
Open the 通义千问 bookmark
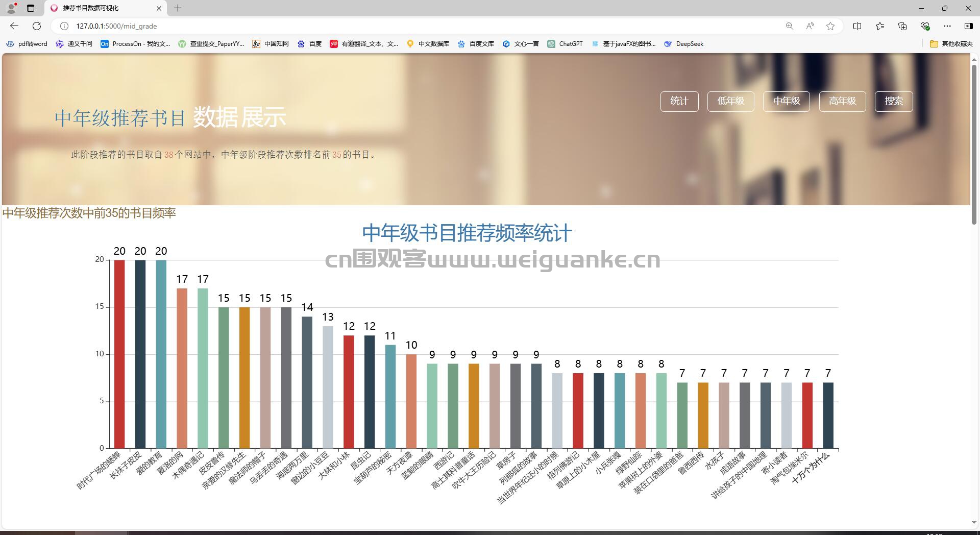(74, 44)
